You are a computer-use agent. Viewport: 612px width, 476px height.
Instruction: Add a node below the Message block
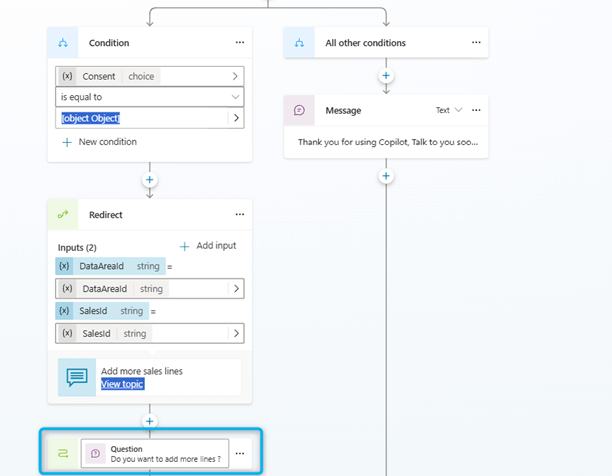tap(386, 176)
